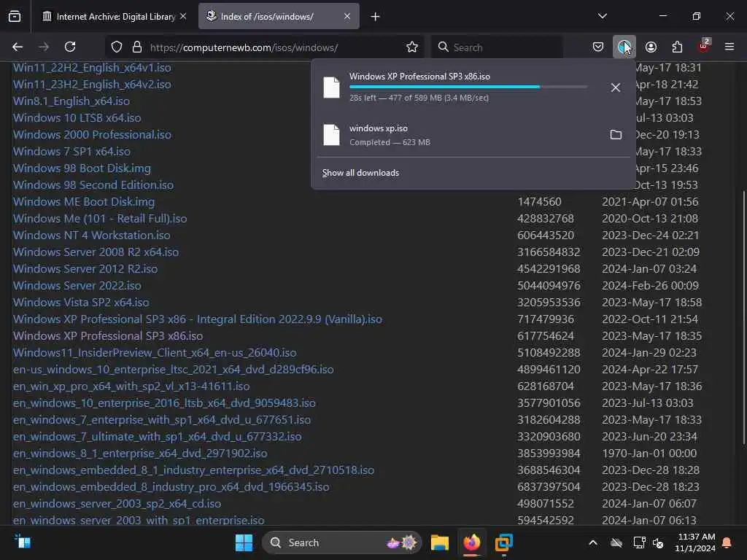Click Windows ME Boot Disk.img link
The height and width of the screenshot is (560, 747).
click(84, 202)
